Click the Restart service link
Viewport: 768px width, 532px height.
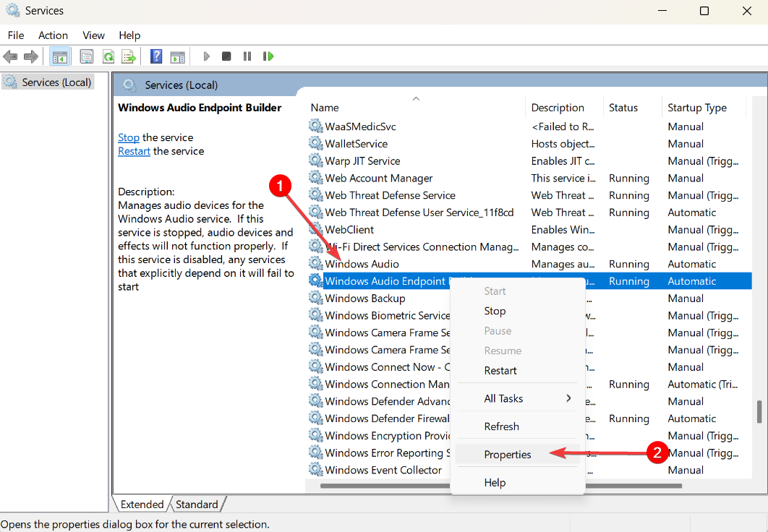[x=134, y=151]
